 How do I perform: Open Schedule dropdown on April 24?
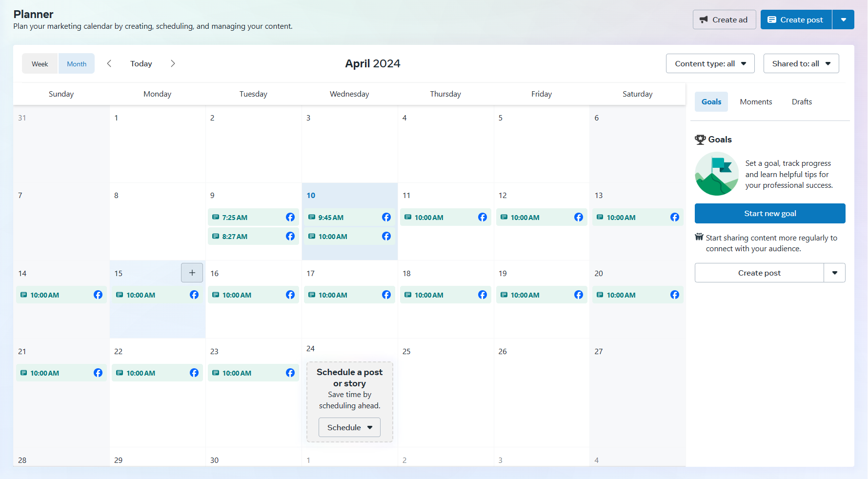pos(349,427)
